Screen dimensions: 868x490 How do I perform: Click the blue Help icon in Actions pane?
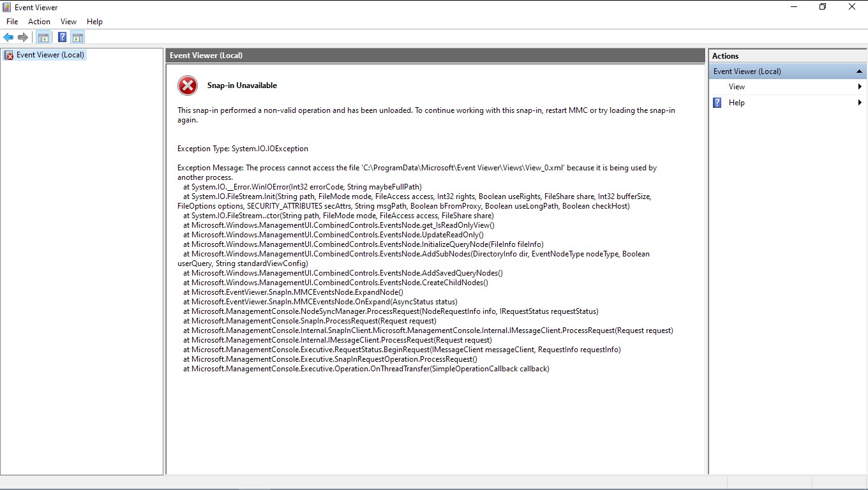(x=717, y=102)
